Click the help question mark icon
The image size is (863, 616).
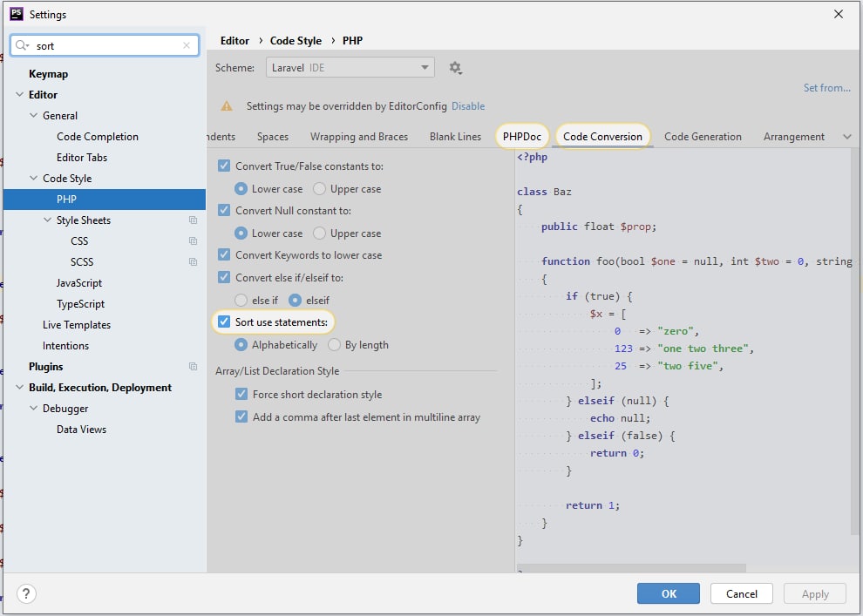point(27,594)
